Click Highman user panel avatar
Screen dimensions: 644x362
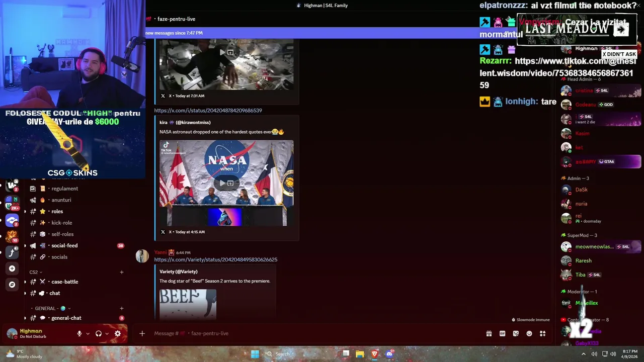(x=12, y=333)
